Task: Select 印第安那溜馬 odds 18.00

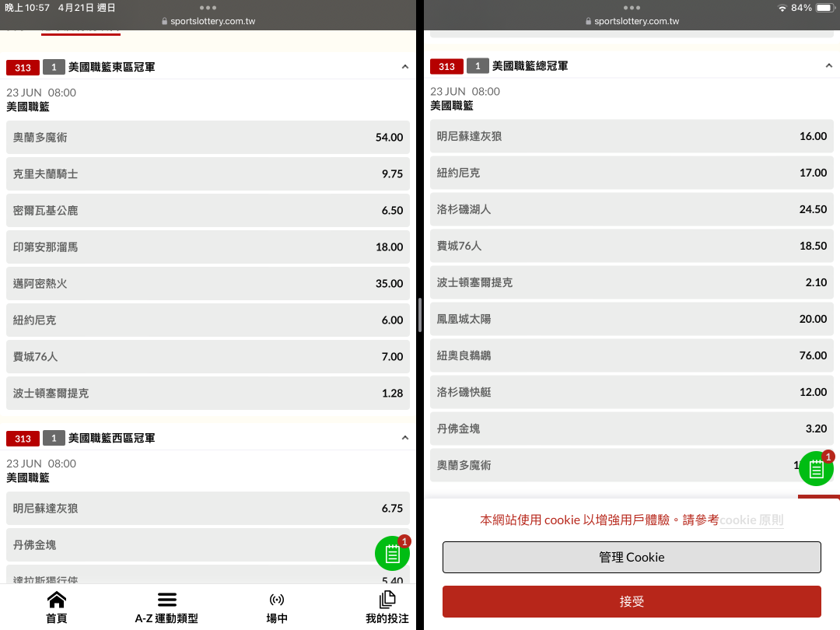Action: pyautogui.click(x=208, y=247)
